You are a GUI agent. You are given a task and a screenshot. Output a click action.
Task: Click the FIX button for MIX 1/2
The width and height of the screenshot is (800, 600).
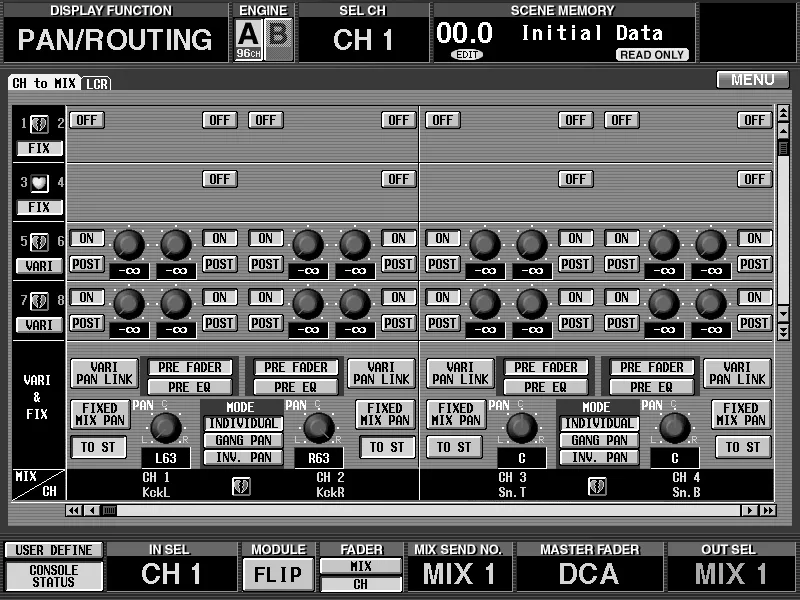coord(39,148)
